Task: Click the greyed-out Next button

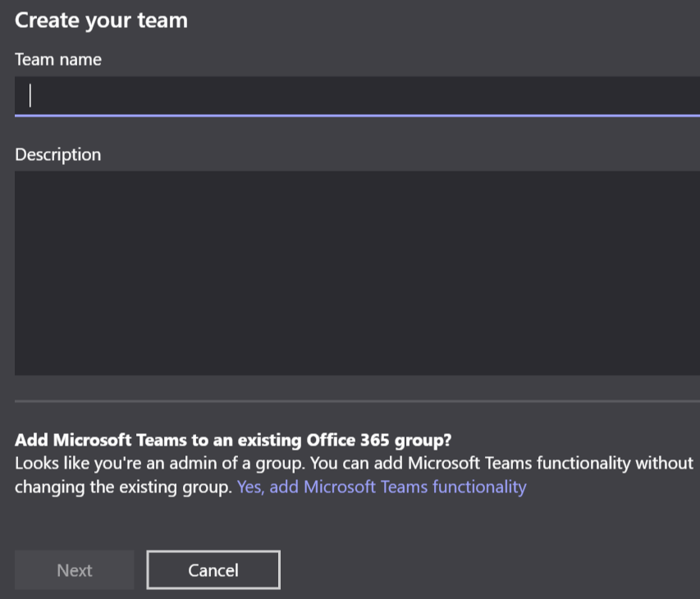Action: coord(75,570)
